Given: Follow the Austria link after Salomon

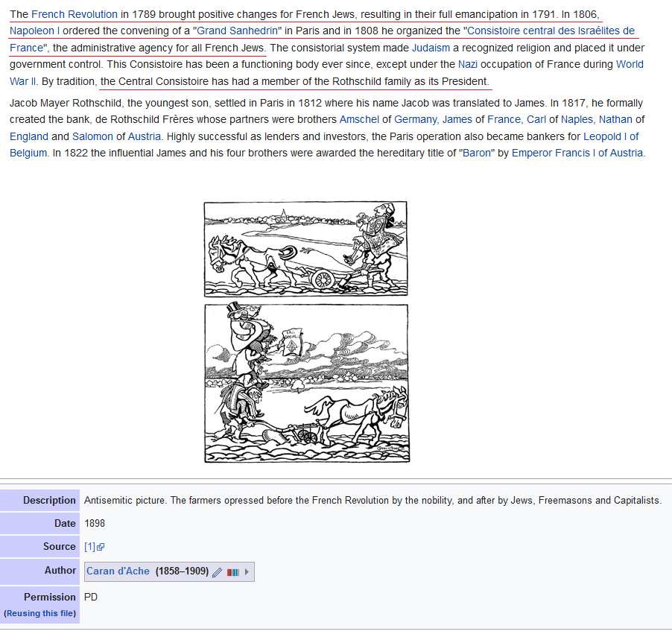Looking at the screenshot, I should [x=145, y=136].
